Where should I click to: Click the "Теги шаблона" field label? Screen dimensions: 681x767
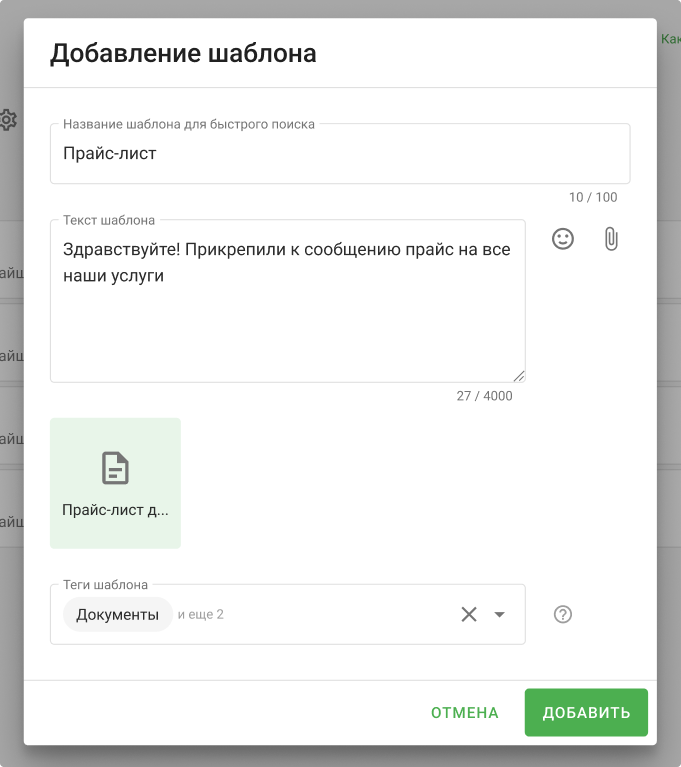(105, 585)
